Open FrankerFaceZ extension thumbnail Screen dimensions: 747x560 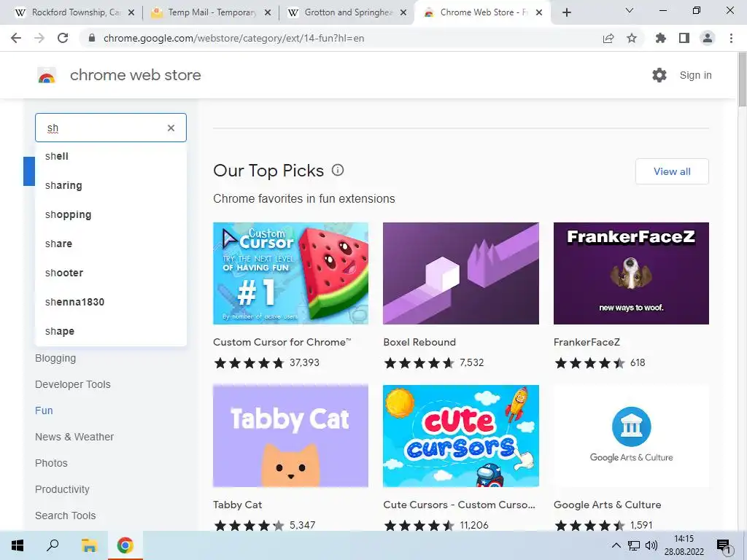click(631, 273)
